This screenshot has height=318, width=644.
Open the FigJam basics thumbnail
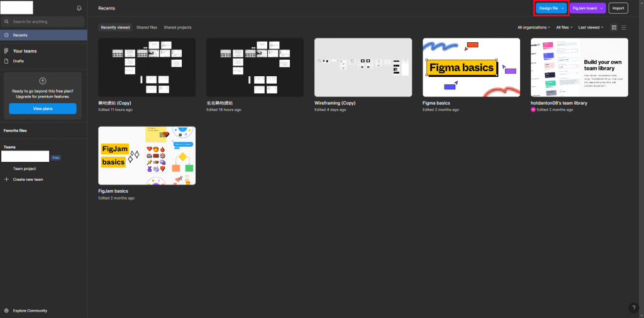point(147,156)
